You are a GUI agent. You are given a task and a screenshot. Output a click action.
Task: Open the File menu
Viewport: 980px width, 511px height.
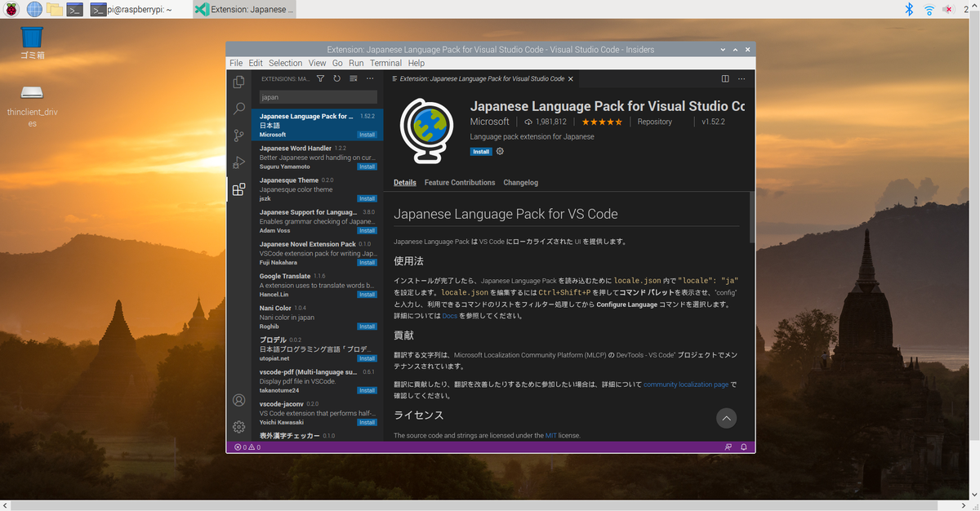236,63
